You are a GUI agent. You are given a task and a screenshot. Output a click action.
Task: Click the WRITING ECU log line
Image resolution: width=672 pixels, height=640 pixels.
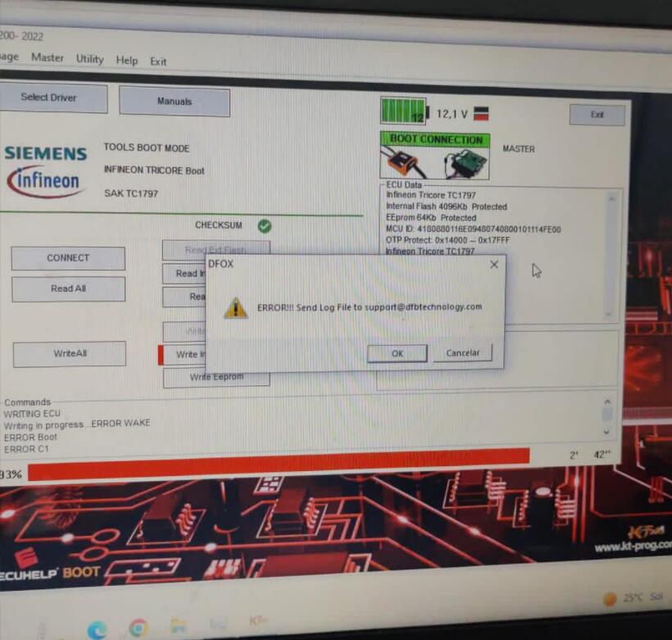point(32,414)
